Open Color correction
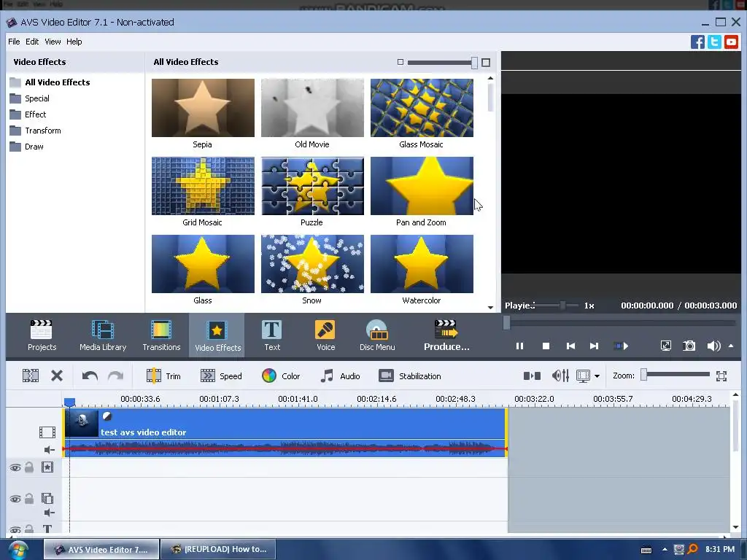Viewport: 747px width, 560px height. 281,376
